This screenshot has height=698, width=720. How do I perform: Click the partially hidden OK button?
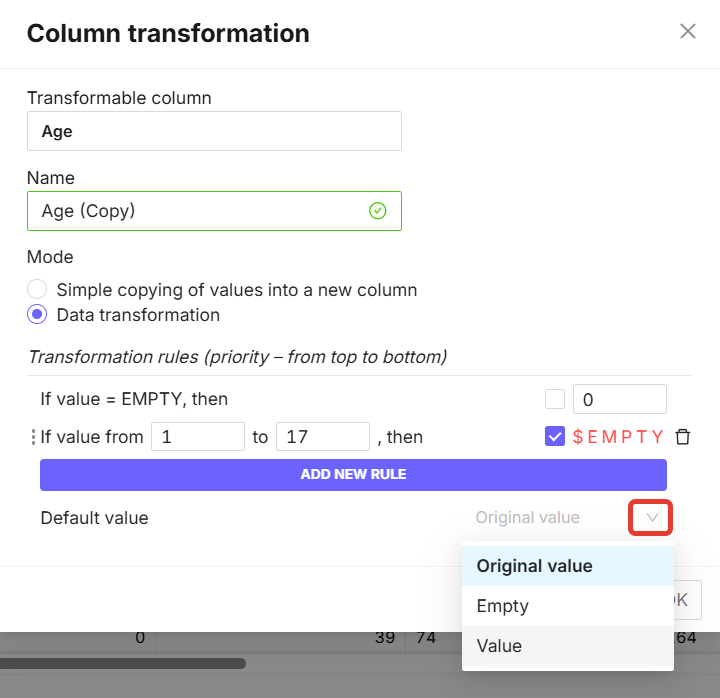click(x=686, y=600)
